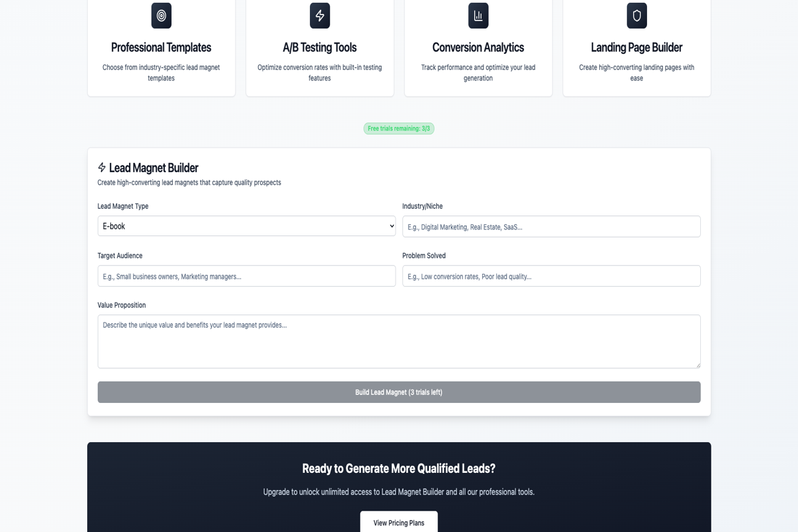Click the shield icon above Landing Page Builder
This screenshot has height=532, width=798.
637,15
